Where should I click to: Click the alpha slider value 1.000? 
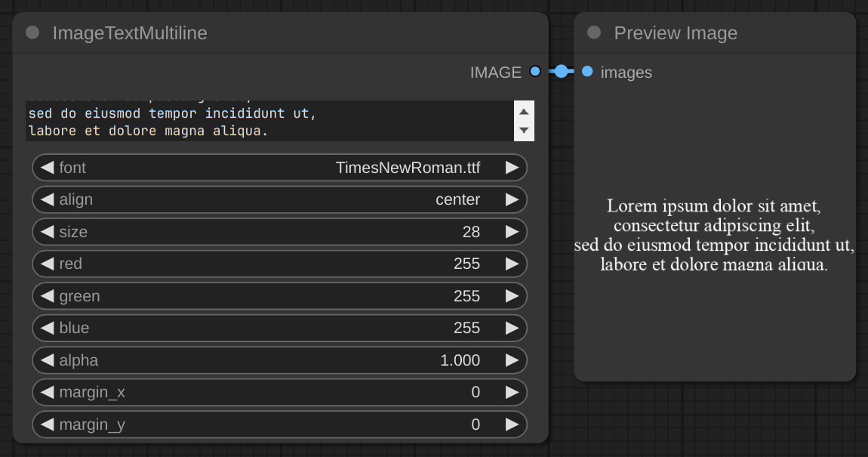click(x=460, y=360)
